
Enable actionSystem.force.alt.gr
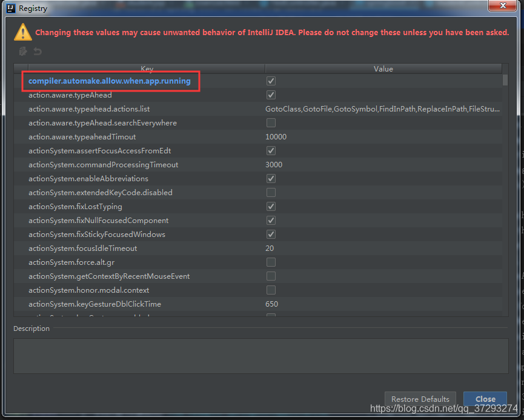(x=270, y=262)
